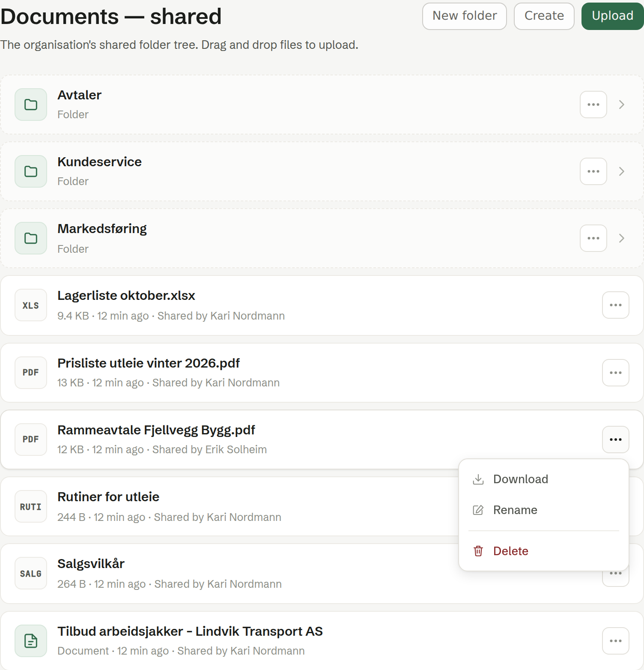Expand the Kundeservice folder chevron
Image resolution: width=644 pixels, height=670 pixels.
coord(622,171)
